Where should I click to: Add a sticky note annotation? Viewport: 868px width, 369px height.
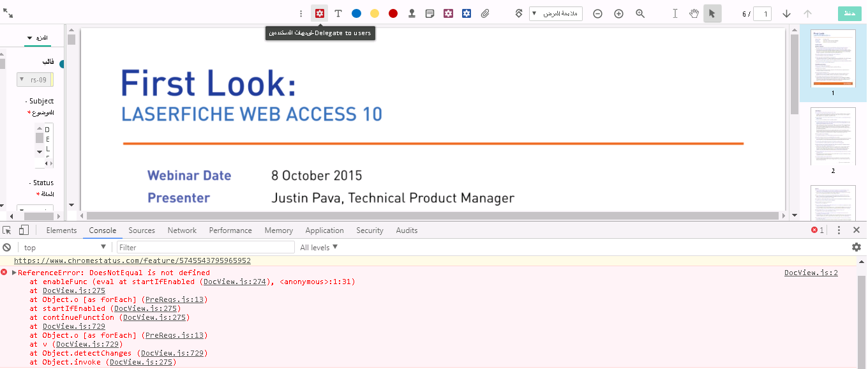click(x=430, y=13)
